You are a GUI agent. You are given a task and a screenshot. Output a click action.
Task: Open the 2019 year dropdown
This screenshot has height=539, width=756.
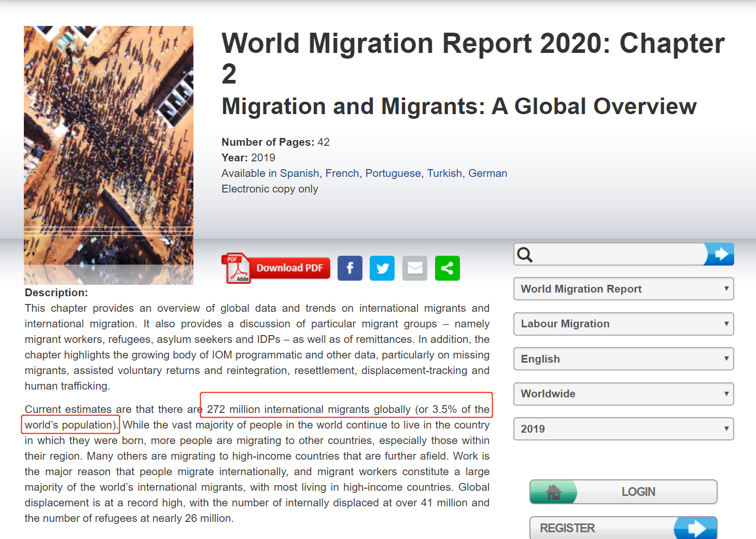point(623,429)
